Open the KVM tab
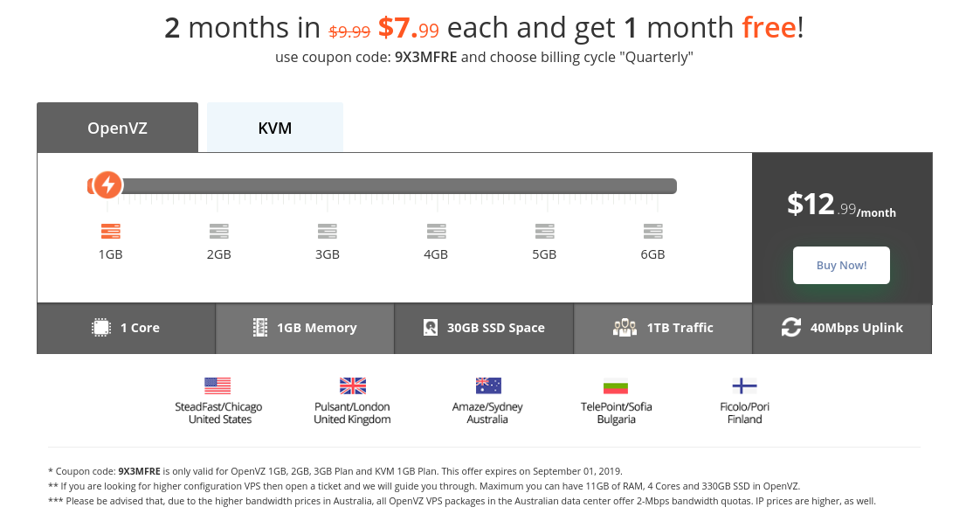980x521 pixels. [275, 128]
